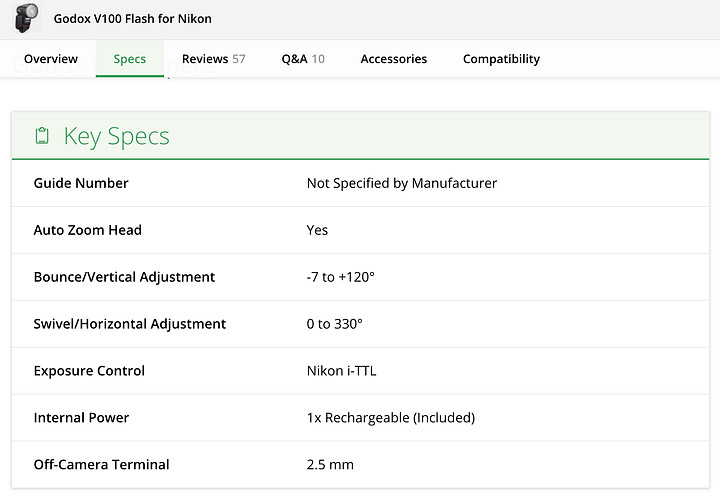The width and height of the screenshot is (720, 497).
Task: Select the Swivel/Horizontal Adjustment label
Action: coord(130,324)
